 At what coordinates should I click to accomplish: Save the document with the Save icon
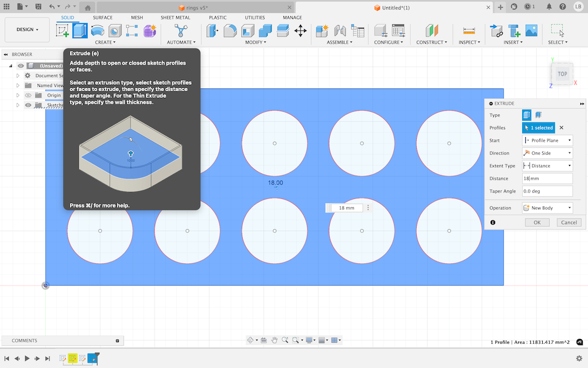coord(38,6)
